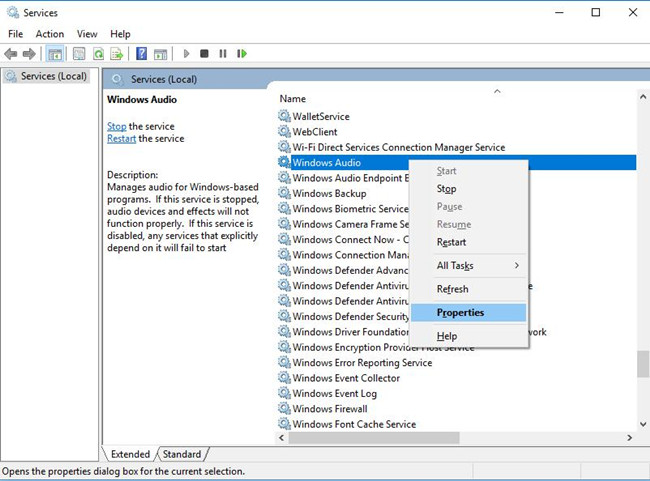
Task: Select the Windows Event Log service
Action: coord(335,393)
